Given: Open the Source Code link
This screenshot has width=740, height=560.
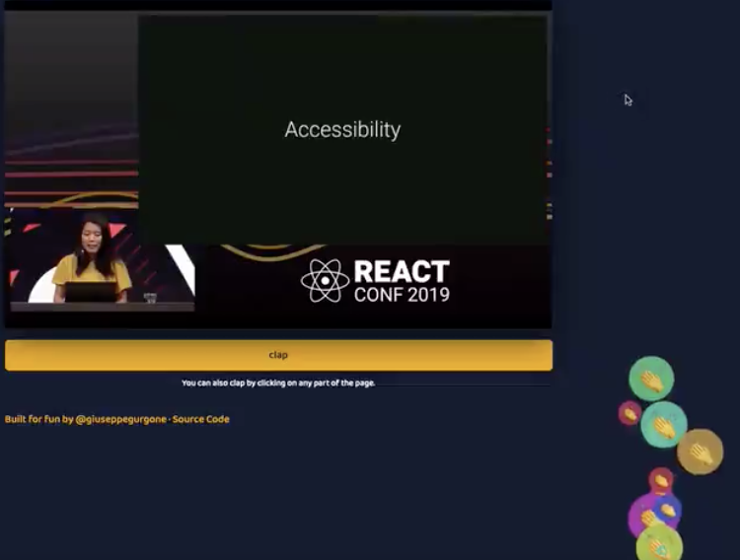Looking at the screenshot, I should (201, 419).
